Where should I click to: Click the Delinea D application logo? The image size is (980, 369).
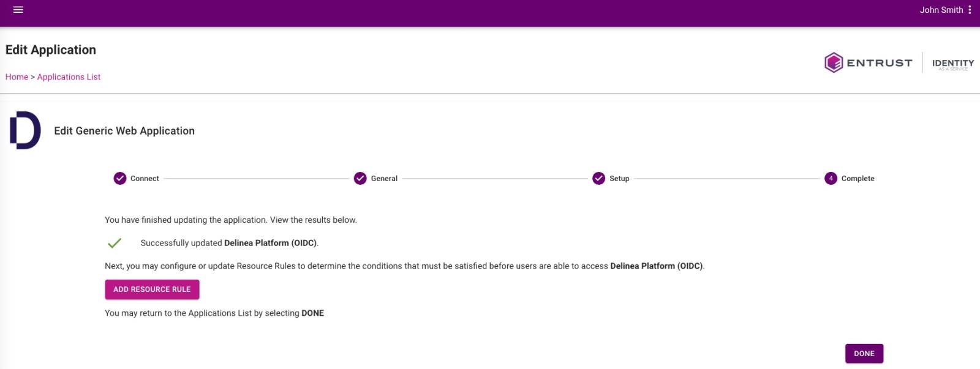[x=25, y=130]
